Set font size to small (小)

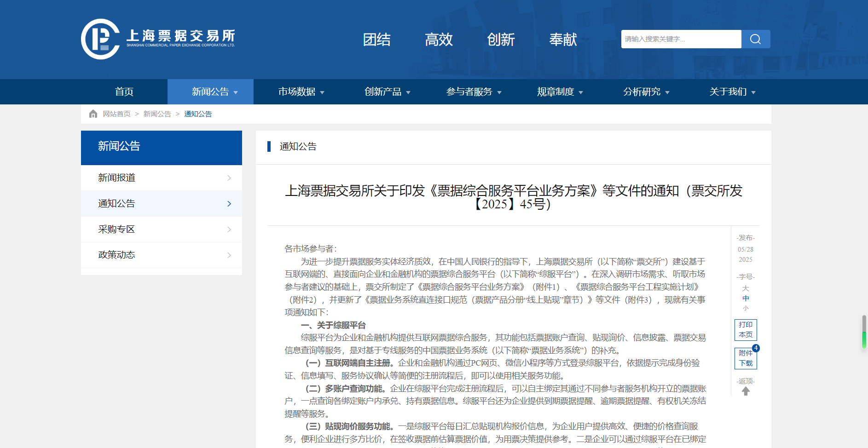pos(746,308)
